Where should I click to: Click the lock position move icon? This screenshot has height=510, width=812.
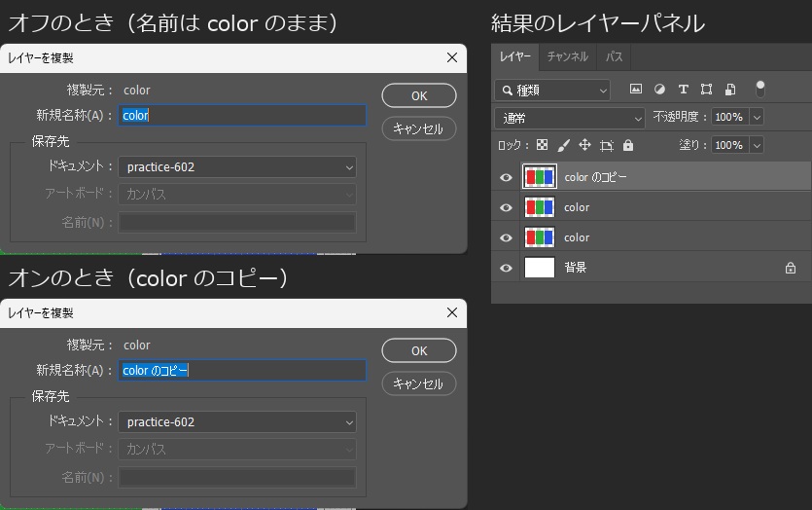[584, 145]
